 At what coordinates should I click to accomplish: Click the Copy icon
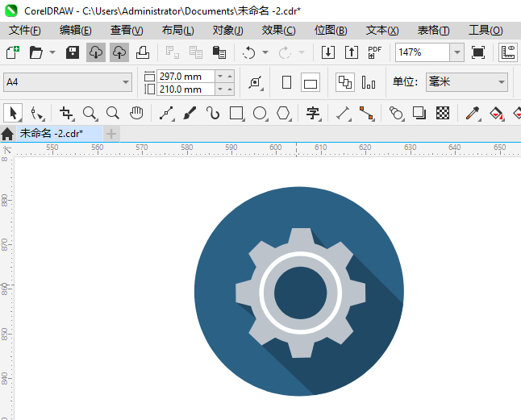[x=196, y=52]
